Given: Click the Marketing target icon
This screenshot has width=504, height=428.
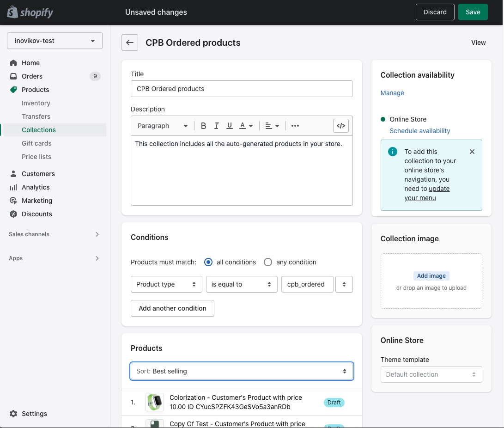Looking at the screenshot, I should pyautogui.click(x=13, y=201).
